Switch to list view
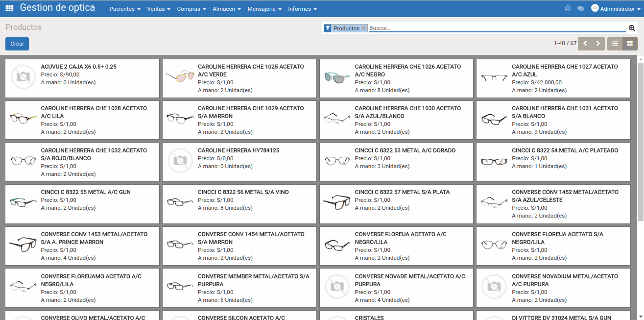This screenshot has height=320, width=644. [615, 44]
